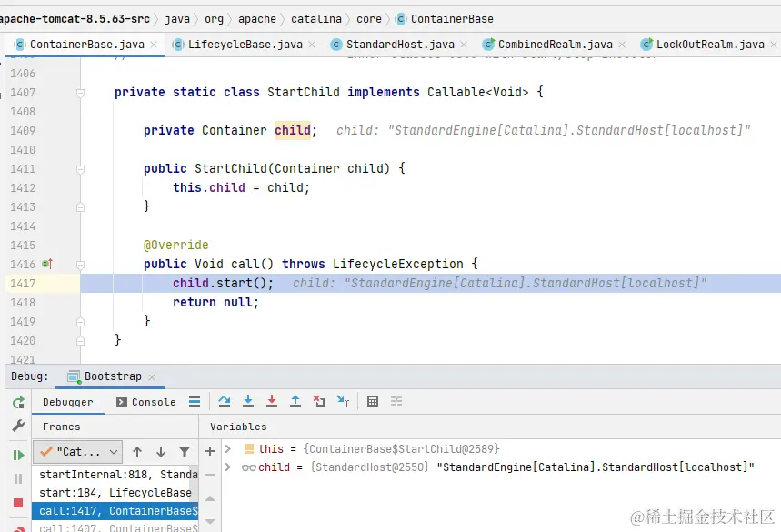Click the 'org' breadcrumb
781x532 pixels.
pos(215,19)
